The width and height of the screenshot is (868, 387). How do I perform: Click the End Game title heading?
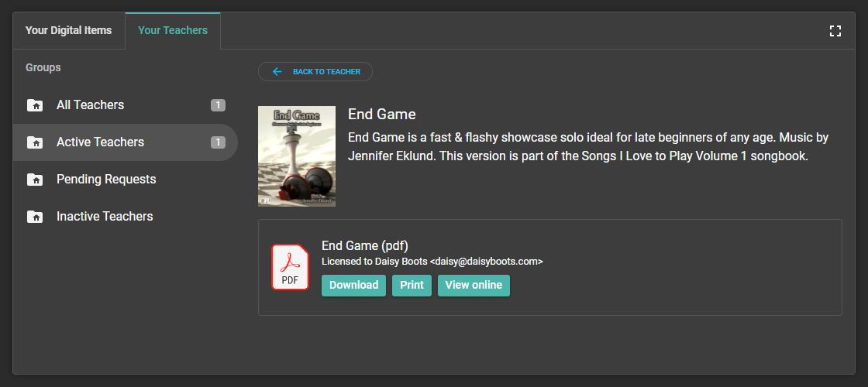[x=382, y=115]
